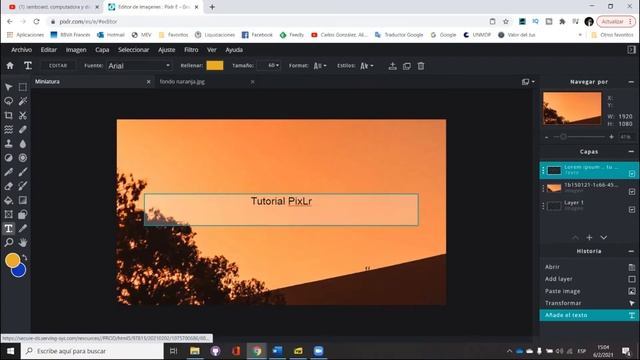
Task: Click the upload font icon in the options bar
Action: tap(392, 66)
